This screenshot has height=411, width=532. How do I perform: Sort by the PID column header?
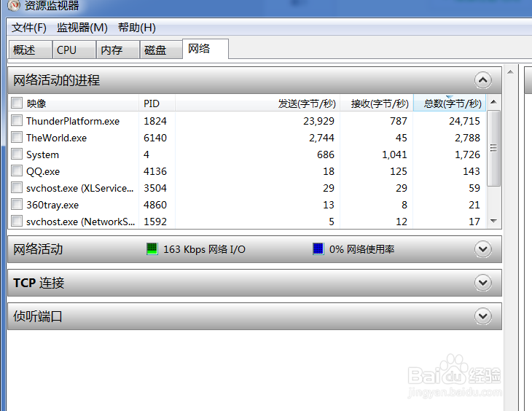[x=157, y=103]
